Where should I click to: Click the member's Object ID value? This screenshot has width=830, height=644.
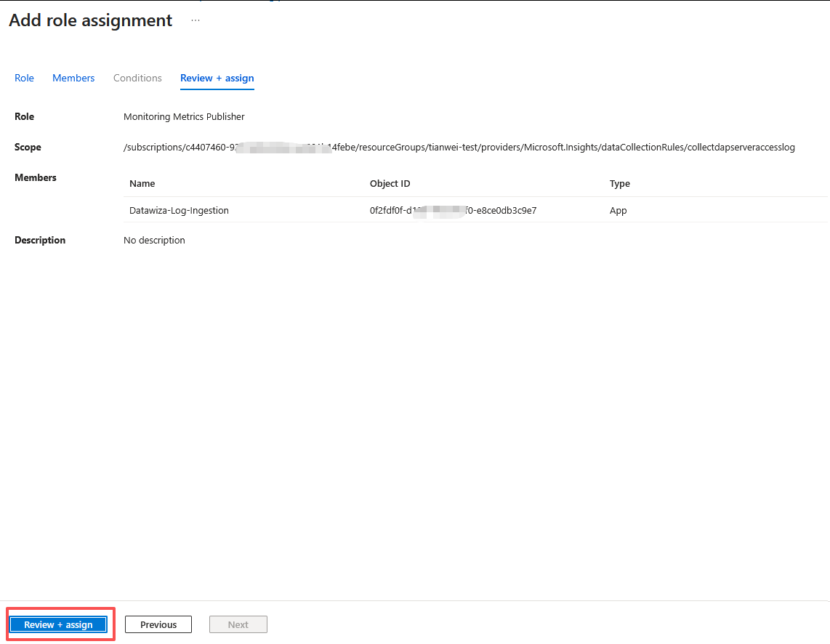[x=453, y=211]
